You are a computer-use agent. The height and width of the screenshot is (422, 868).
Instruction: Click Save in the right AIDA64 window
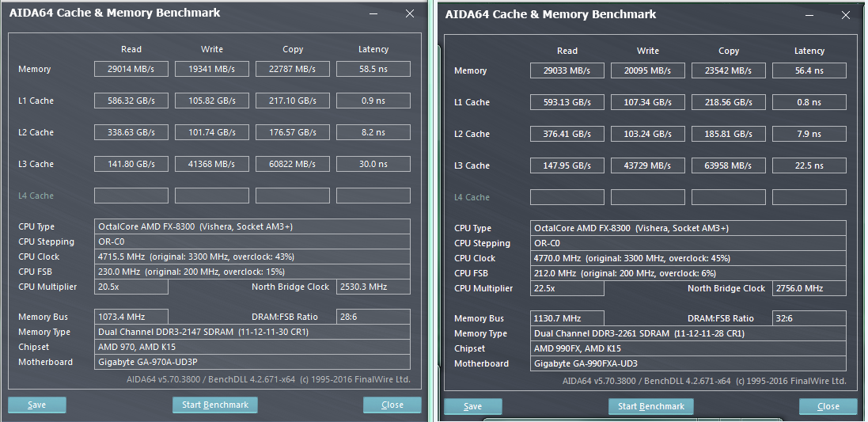[x=472, y=406]
